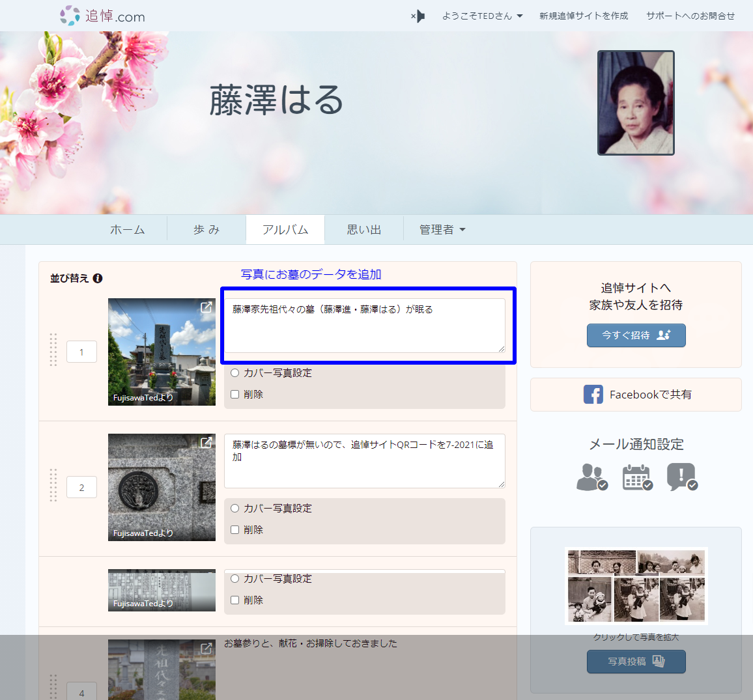Select カバー写真設定 radio for photo 3
The image size is (753, 700).
tap(235, 578)
